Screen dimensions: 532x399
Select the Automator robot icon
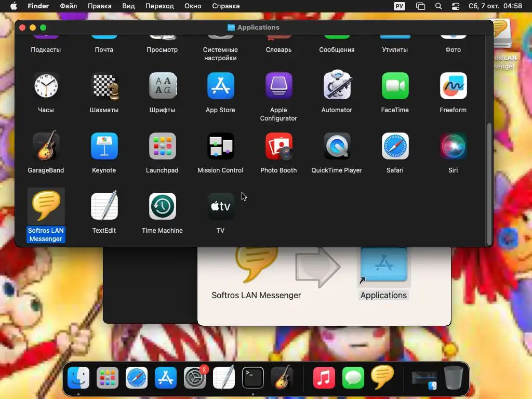click(x=337, y=85)
